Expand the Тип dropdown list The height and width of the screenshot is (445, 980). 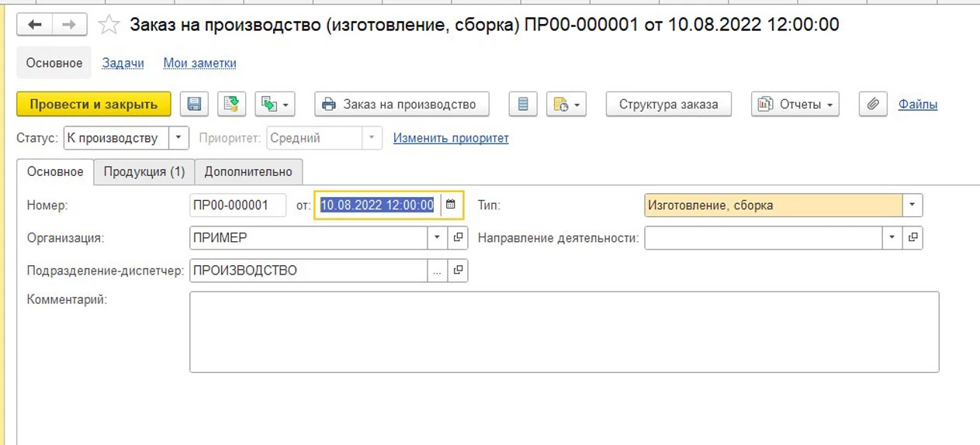point(912,205)
